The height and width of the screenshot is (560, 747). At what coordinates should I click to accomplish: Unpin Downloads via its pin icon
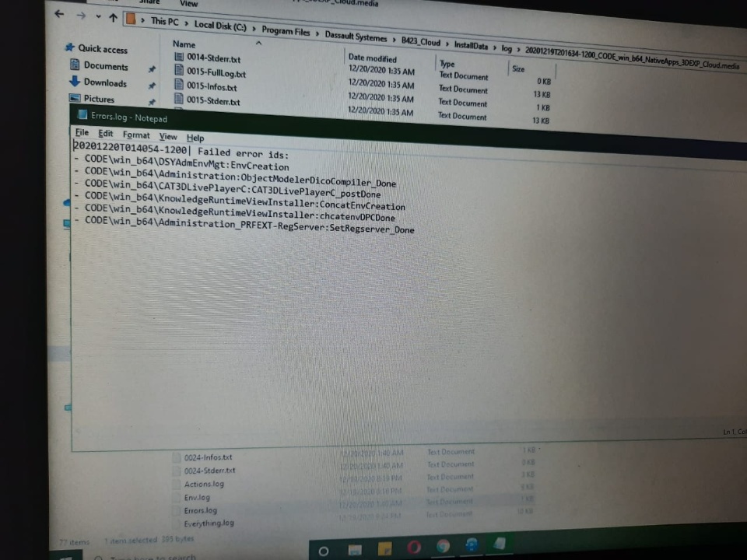pos(152,86)
